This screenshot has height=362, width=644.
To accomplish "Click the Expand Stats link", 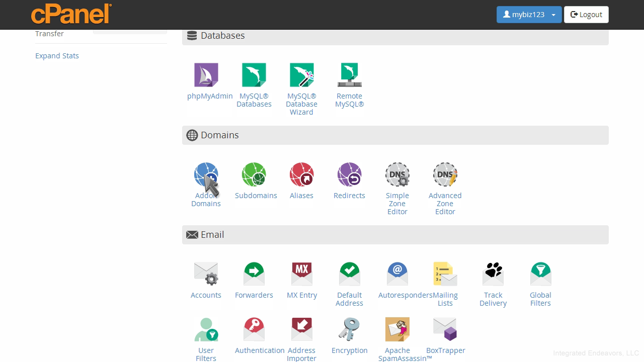I will (57, 56).
